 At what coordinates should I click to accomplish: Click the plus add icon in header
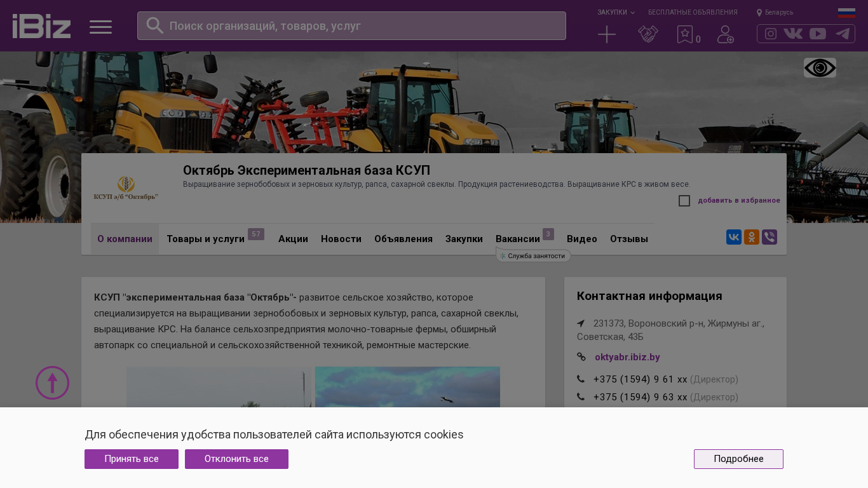click(x=607, y=34)
